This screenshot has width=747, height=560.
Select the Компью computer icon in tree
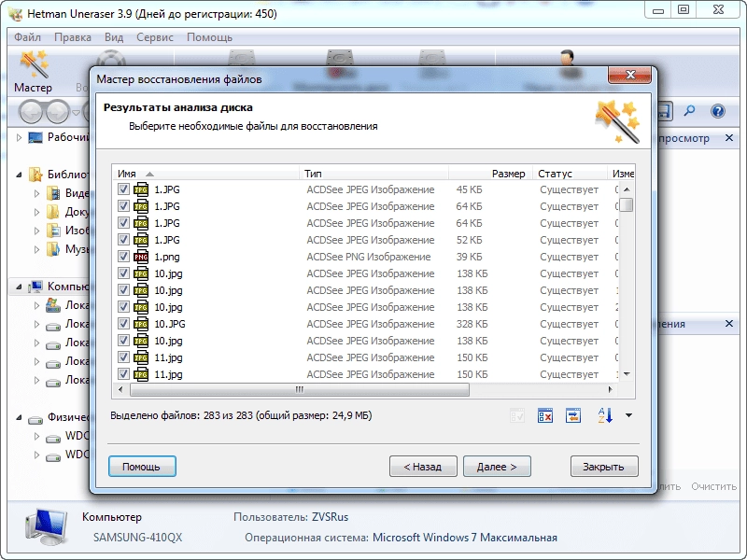point(35,287)
